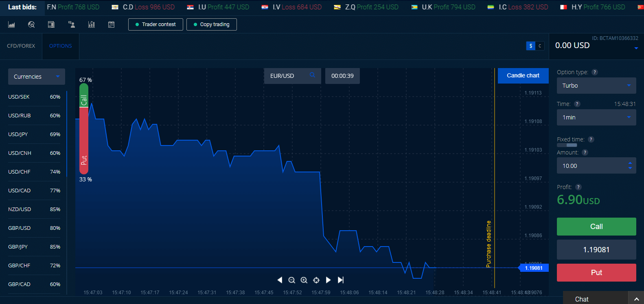Open the trader chat person icon
This screenshot has width=644, height=304.
point(72,24)
